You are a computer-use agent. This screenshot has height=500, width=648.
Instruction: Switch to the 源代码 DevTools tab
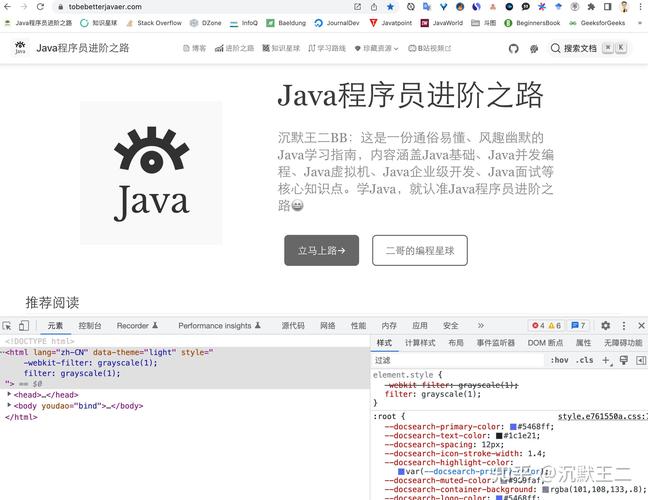[293, 326]
